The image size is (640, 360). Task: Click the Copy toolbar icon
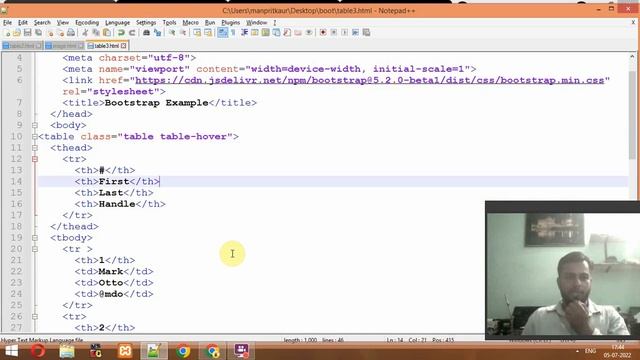click(96, 33)
